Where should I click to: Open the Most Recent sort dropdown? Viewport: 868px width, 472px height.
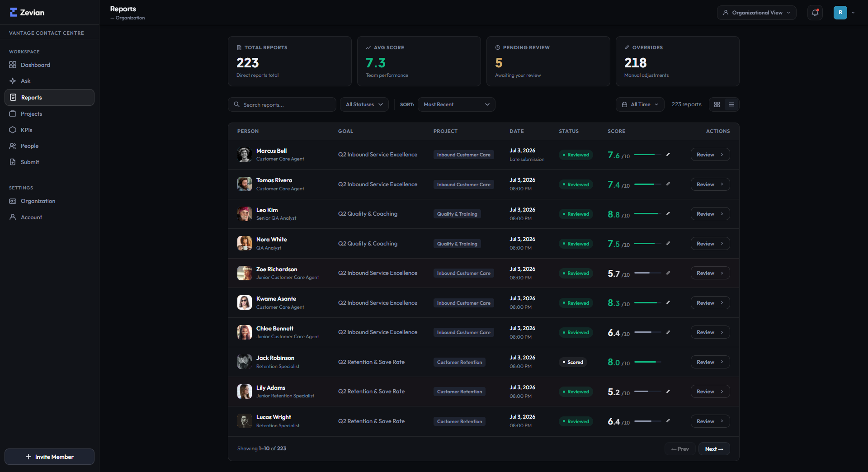click(457, 104)
